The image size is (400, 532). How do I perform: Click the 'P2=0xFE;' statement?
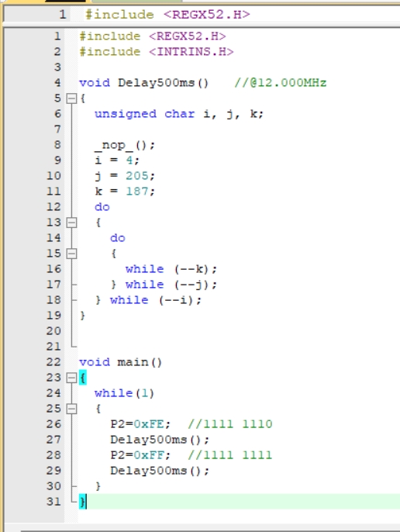tap(140, 424)
